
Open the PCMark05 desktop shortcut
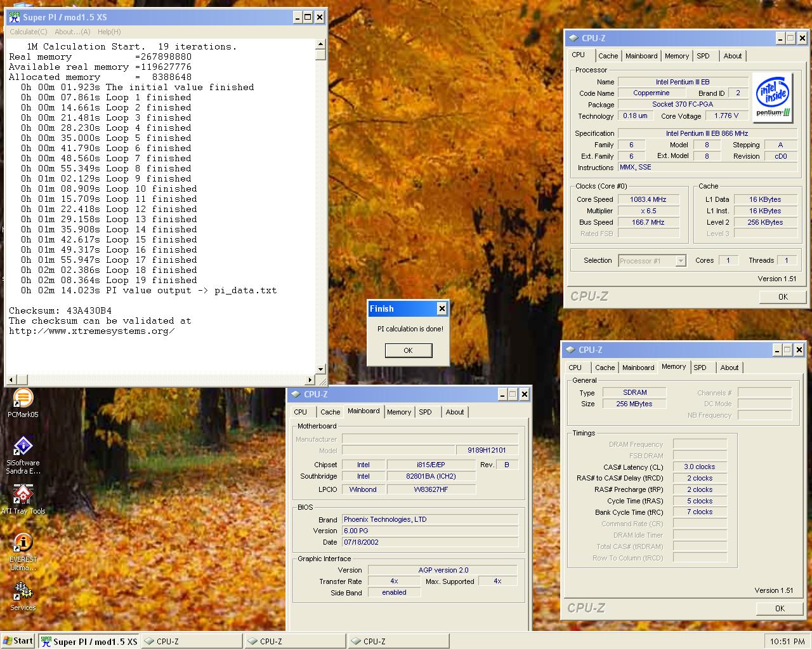pyautogui.click(x=23, y=402)
